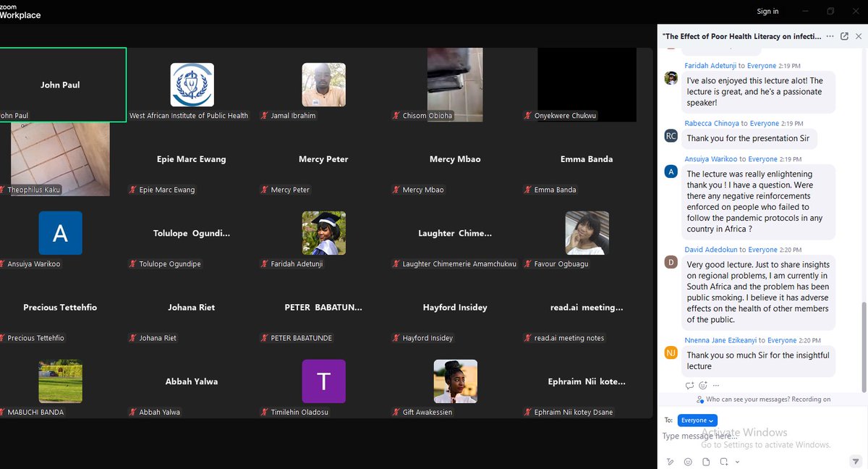Take a screenshot for chat
The height and width of the screenshot is (469, 868).
pyautogui.click(x=724, y=462)
